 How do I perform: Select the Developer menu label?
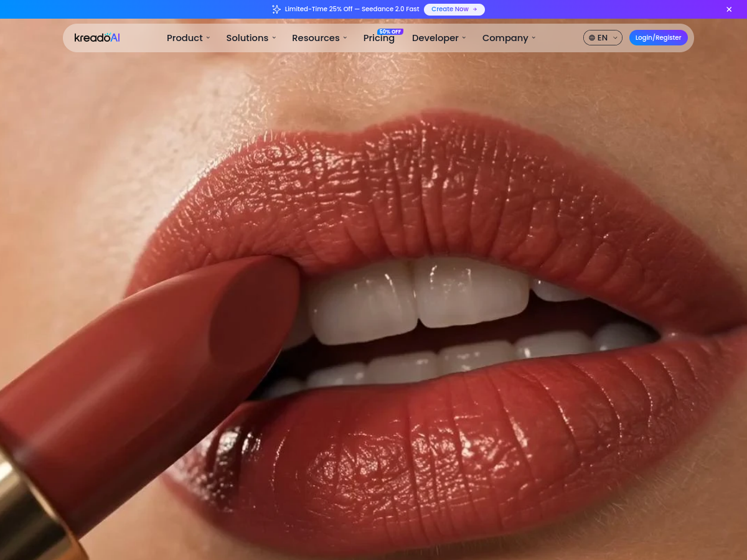(435, 38)
